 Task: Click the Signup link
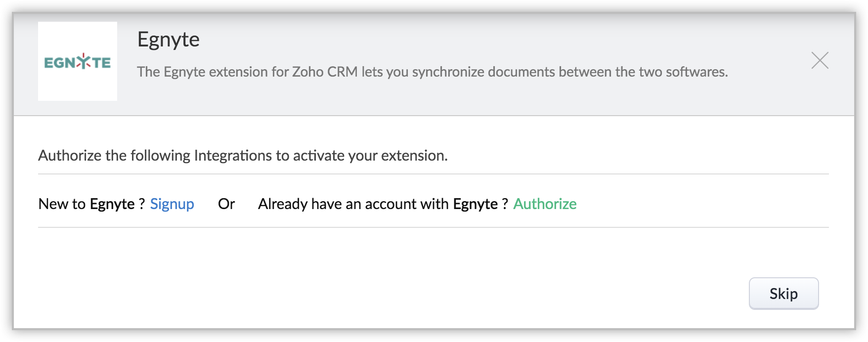click(172, 204)
